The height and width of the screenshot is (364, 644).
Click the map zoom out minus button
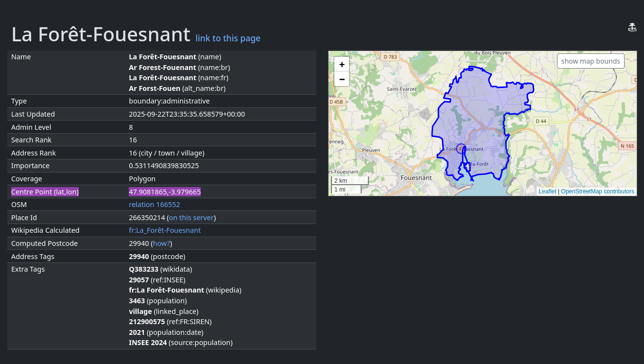[342, 79]
